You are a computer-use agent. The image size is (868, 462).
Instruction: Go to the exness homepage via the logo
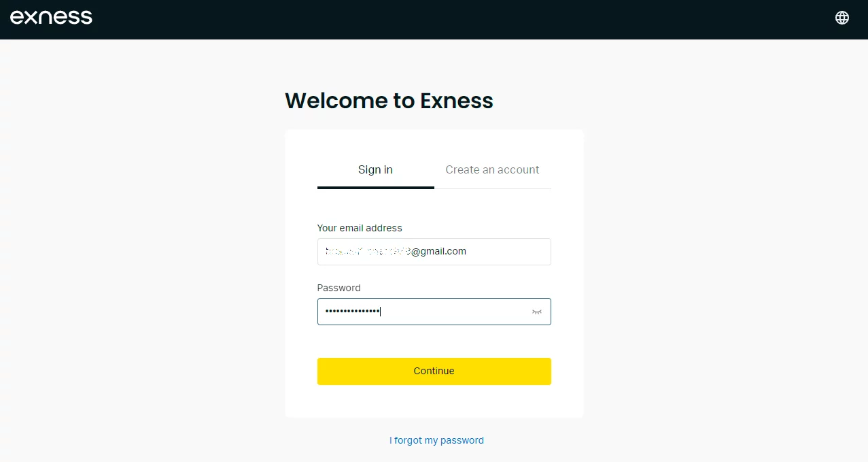pyautogui.click(x=51, y=18)
